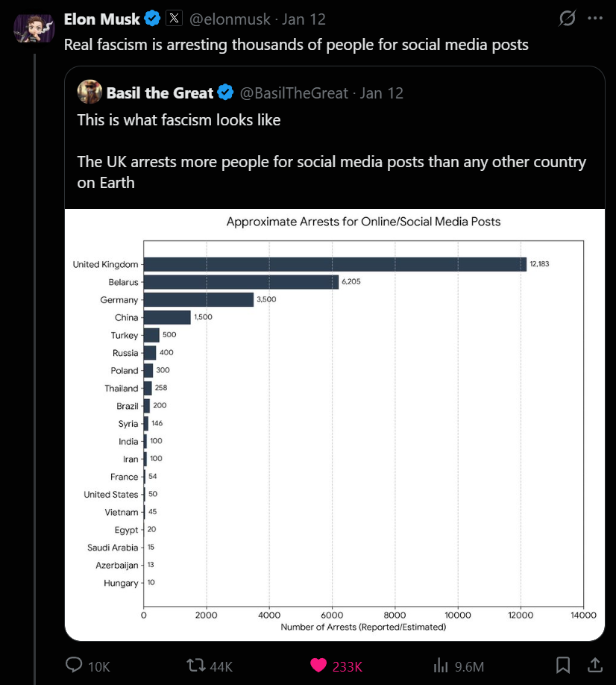This screenshot has width=616, height=685.
Task: Reply to the post via the comment icon
Action: (x=75, y=665)
